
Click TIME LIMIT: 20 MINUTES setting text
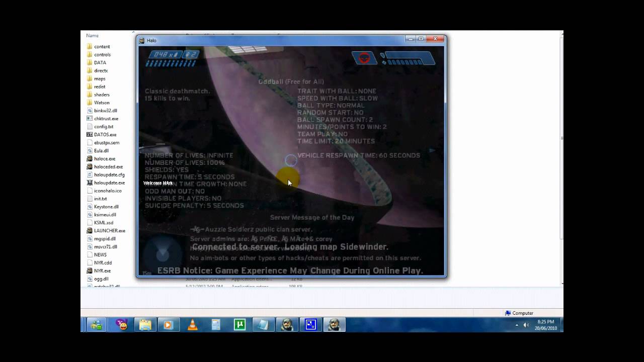pyautogui.click(x=336, y=141)
